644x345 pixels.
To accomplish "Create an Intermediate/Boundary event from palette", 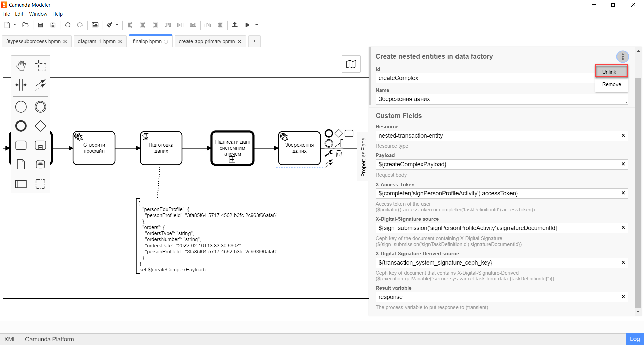I will pos(40,107).
